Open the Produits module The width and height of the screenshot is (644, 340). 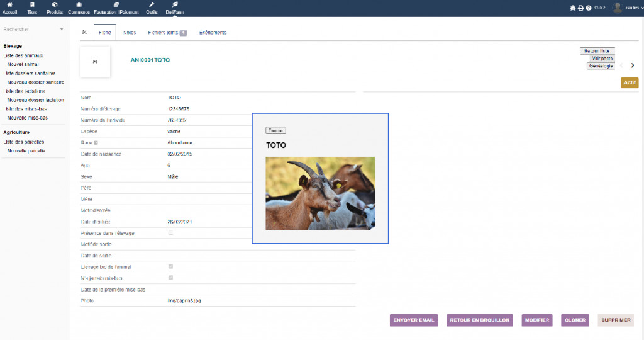point(55,8)
